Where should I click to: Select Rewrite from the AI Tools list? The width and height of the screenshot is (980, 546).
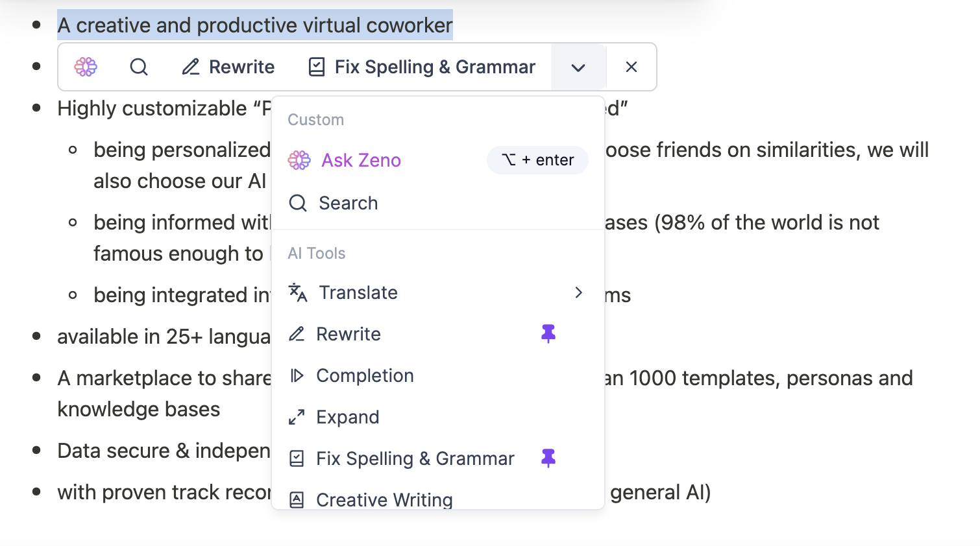[438, 334]
